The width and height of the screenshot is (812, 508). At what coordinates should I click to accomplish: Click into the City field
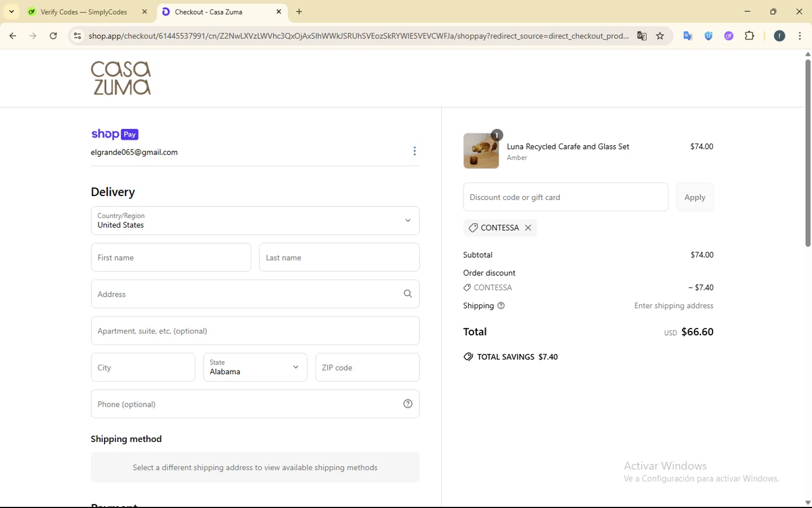[143, 367]
